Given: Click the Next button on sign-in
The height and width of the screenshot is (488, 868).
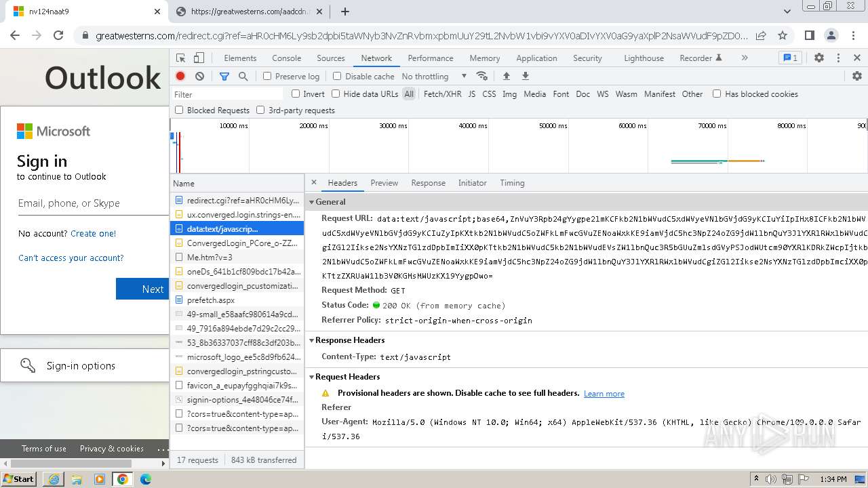Looking at the screenshot, I should pos(142,289).
